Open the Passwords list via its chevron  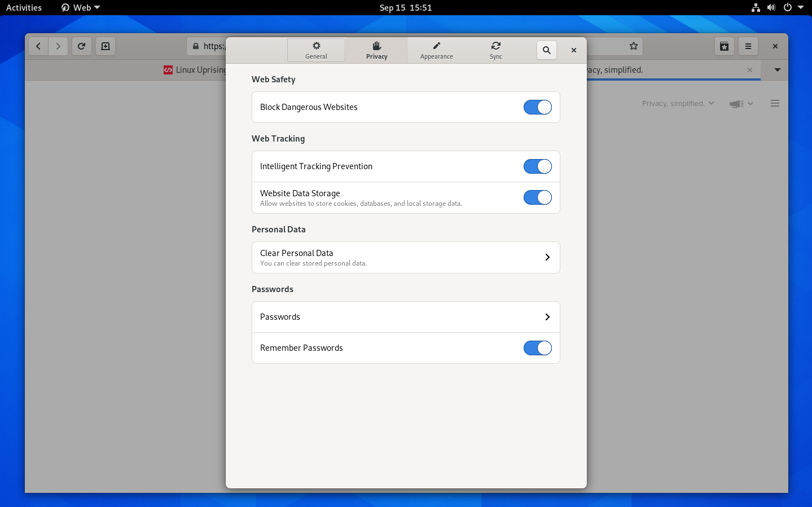click(x=546, y=317)
